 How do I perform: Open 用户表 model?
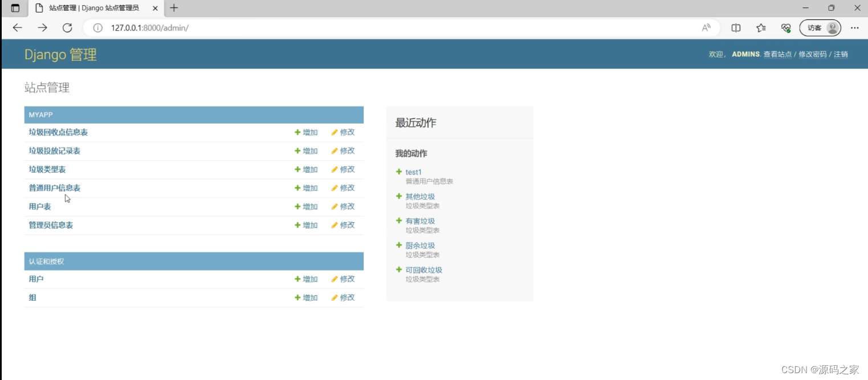click(40, 206)
